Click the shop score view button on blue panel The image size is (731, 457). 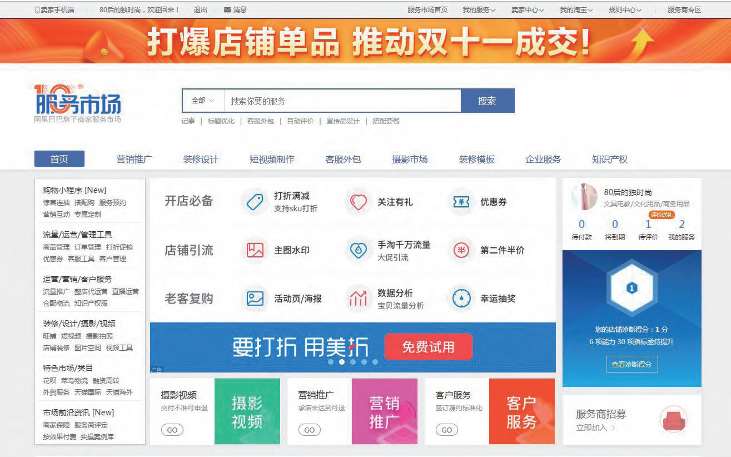click(x=632, y=364)
